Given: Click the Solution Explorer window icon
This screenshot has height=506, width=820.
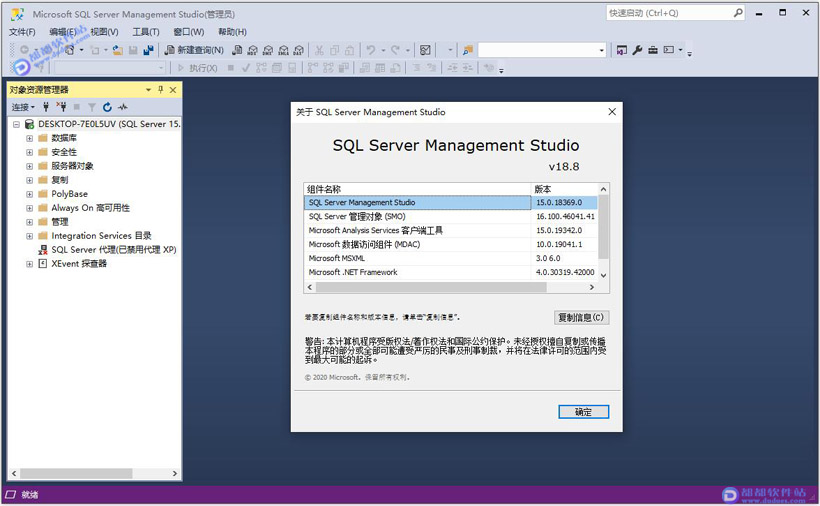Looking at the screenshot, I should click(622, 50).
